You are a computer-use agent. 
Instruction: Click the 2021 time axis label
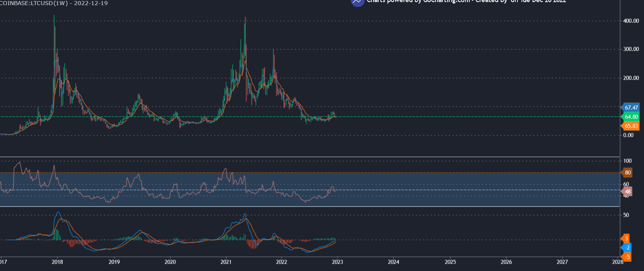[226, 262]
